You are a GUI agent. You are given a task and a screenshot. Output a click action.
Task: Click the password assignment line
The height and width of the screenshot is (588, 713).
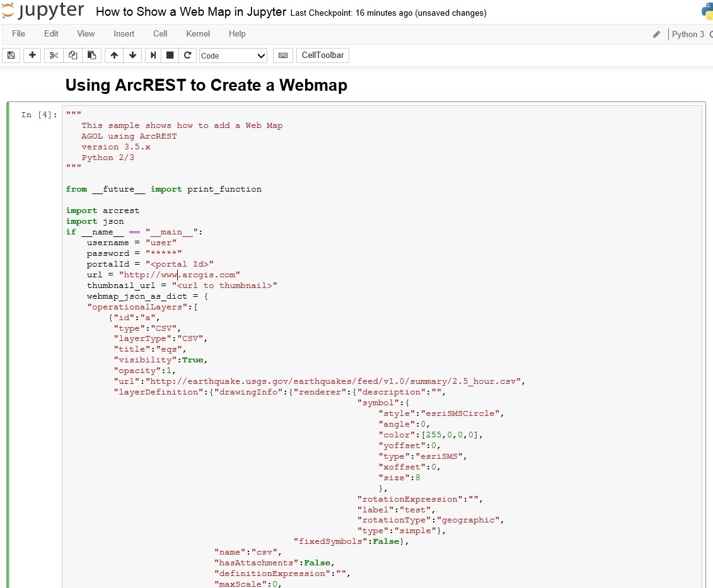pyautogui.click(x=134, y=254)
